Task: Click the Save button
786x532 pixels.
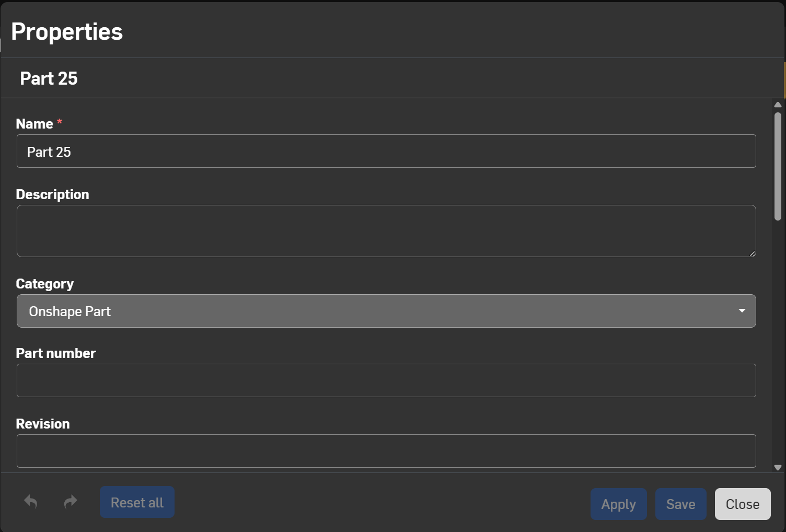Action: pyautogui.click(x=680, y=504)
